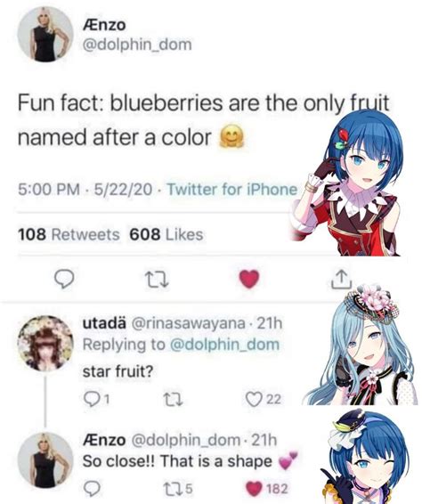Retweet the blueberries tweet
Image resolution: width=422 pixels, height=504 pixels.
pyautogui.click(x=157, y=279)
